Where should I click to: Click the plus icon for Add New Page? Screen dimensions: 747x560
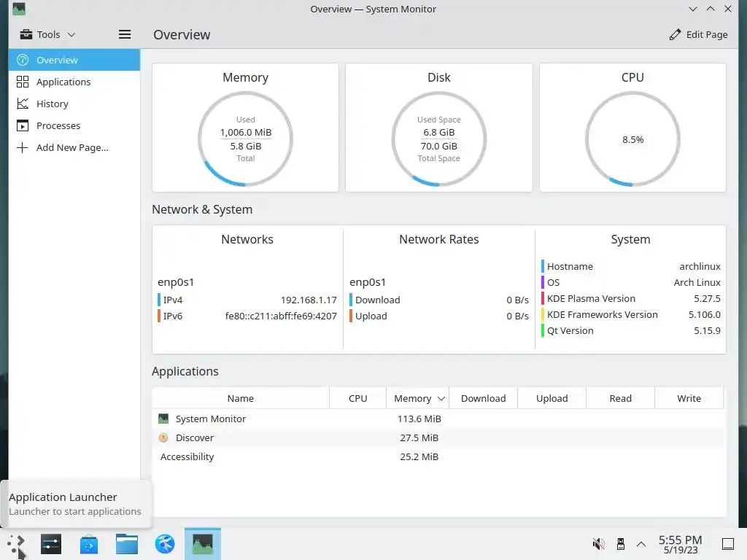coord(23,147)
